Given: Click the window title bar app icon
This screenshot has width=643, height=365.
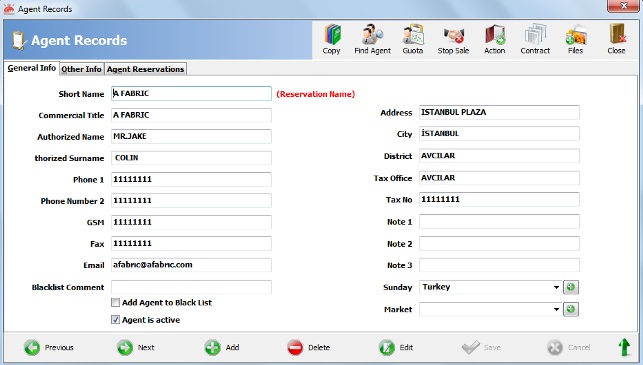Looking at the screenshot, I should tap(9, 9).
